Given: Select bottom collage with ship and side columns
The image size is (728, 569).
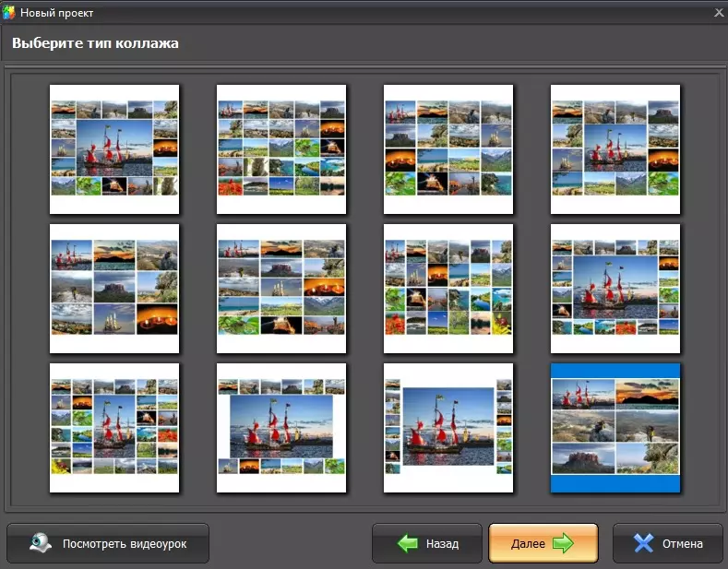Looking at the screenshot, I should tap(448, 428).
